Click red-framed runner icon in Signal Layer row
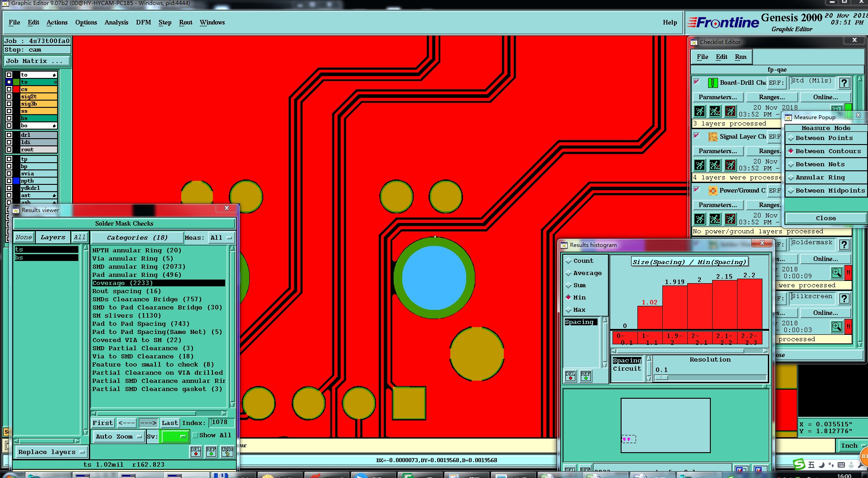868x478 pixels. click(730, 165)
